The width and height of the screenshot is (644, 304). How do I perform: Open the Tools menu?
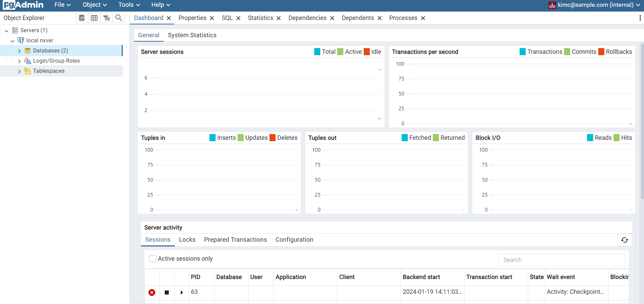129,5
